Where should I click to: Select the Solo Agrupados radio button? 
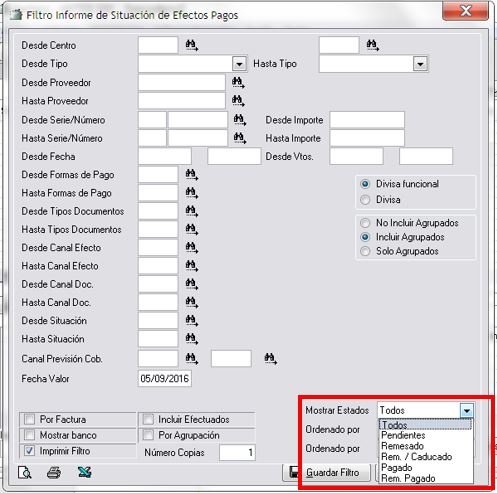point(365,251)
